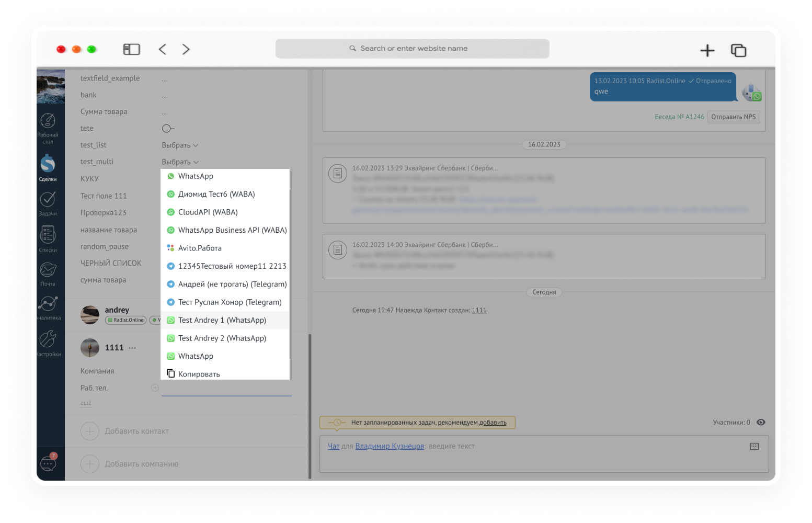Choose CloudAPI (WABA) channel
Image resolution: width=812 pixels, height=523 pixels.
click(225, 212)
